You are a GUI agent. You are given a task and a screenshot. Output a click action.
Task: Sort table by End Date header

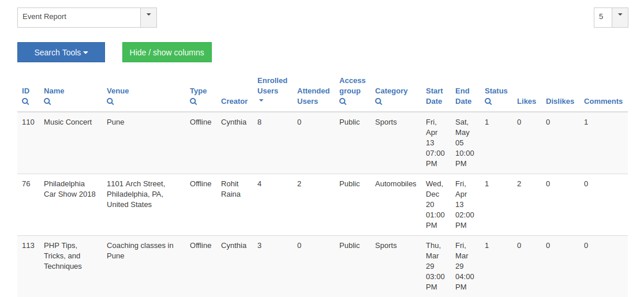click(463, 96)
